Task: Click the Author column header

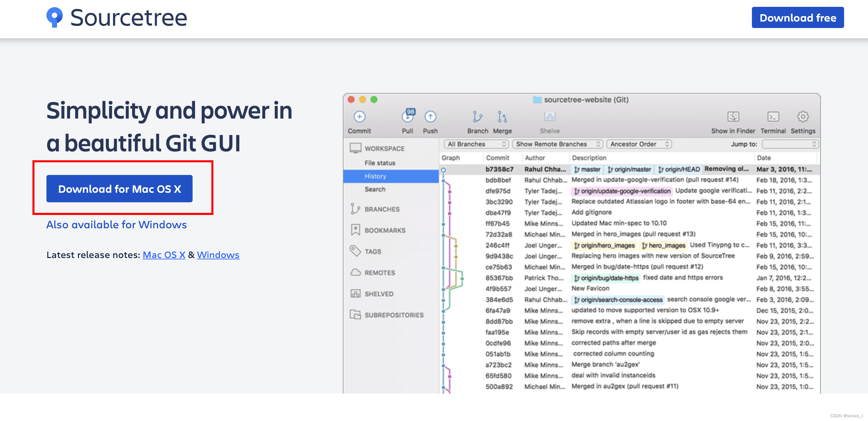Action: pos(535,158)
